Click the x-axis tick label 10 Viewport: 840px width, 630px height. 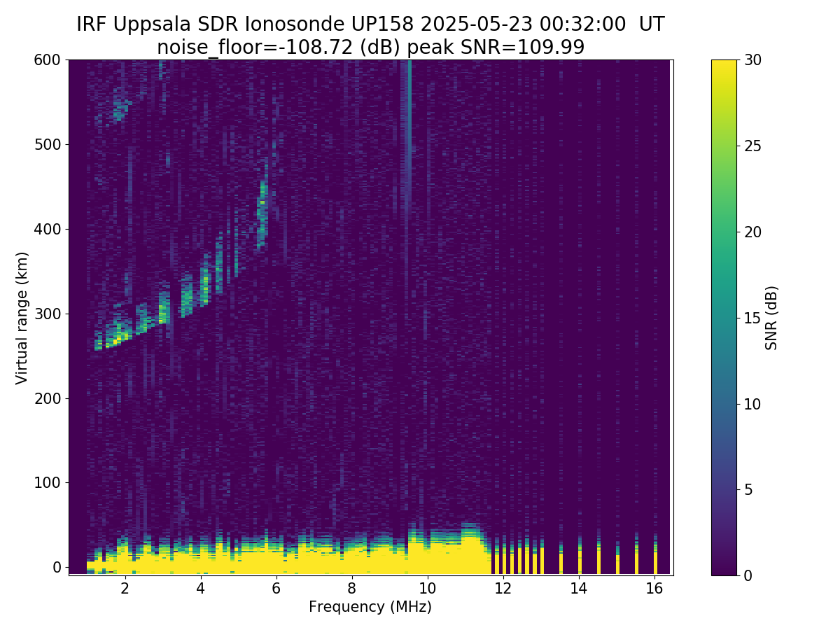(427, 589)
